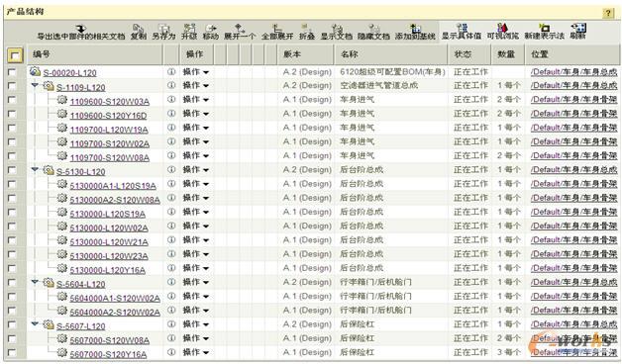622x364 pixels.
Task: Open part link 5604000A1-S120W02A
Action: (x=115, y=299)
